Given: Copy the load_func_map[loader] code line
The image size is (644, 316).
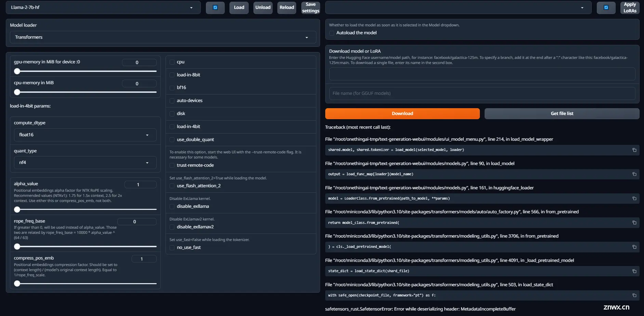Looking at the screenshot, I should 634,174.
